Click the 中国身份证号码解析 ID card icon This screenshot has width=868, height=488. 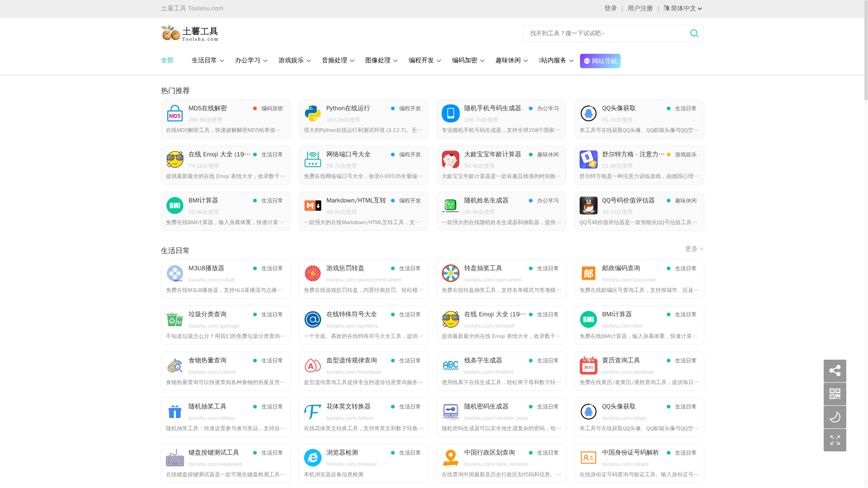click(x=589, y=458)
